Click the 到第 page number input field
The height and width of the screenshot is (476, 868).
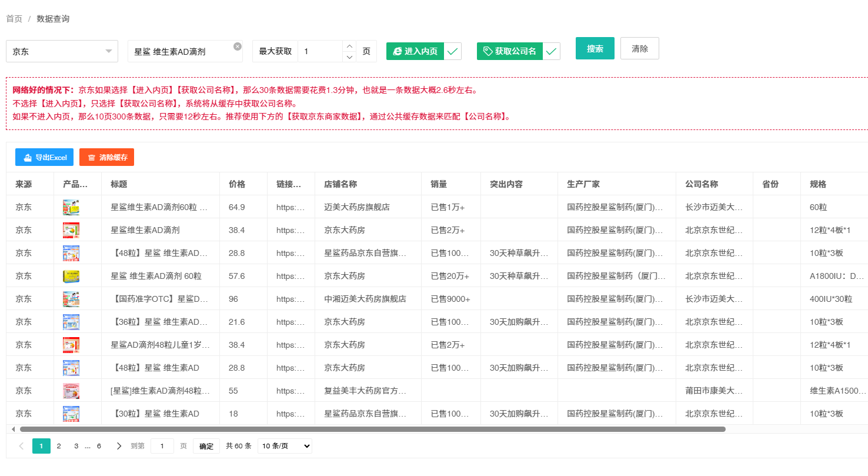click(x=162, y=446)
